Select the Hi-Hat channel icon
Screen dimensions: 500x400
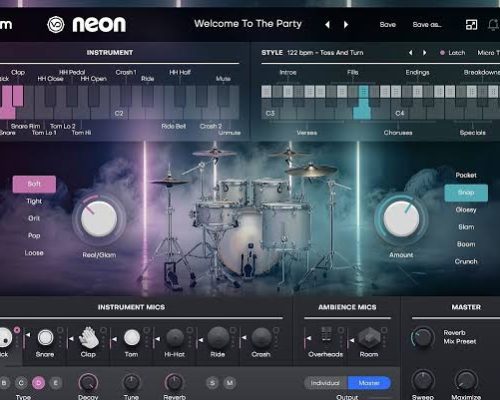click(x=175, y=337)
